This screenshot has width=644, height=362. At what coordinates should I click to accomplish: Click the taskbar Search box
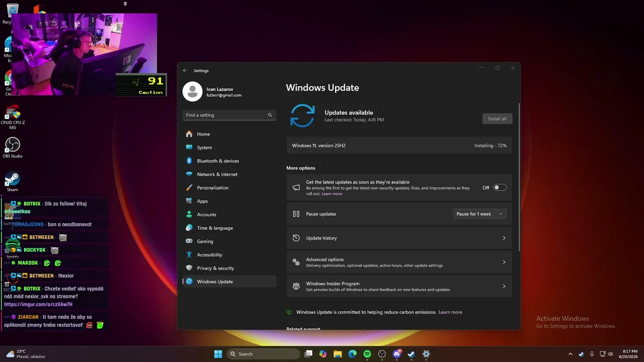pyautogui.click(x=263, y=354)
